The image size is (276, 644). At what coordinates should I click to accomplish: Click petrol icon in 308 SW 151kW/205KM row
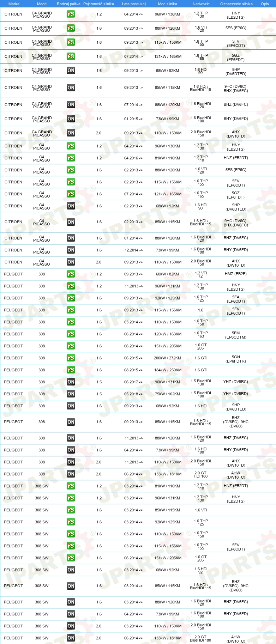click(71, 558)
